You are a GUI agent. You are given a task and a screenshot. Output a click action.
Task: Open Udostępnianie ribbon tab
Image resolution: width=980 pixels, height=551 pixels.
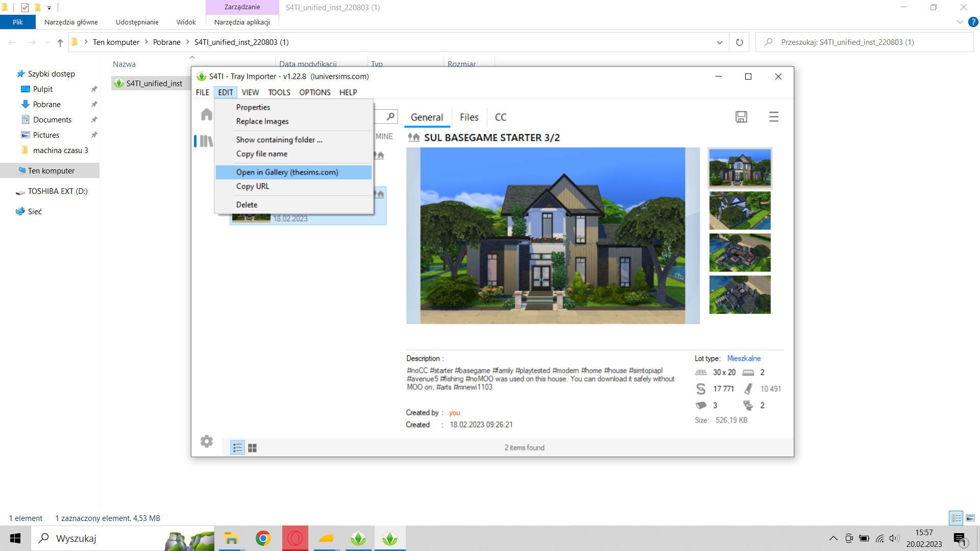point(137,22)
